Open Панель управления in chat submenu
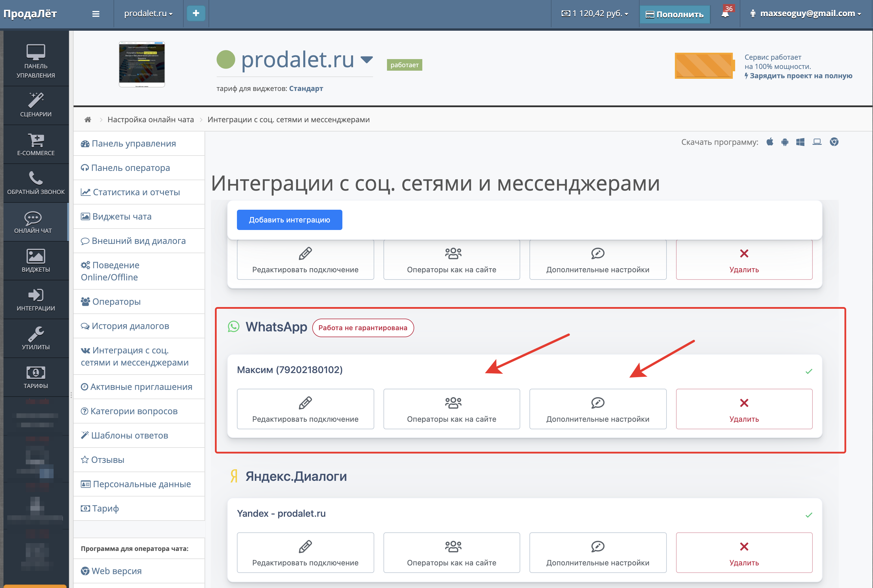873x588 pixels. pos(139,144)
